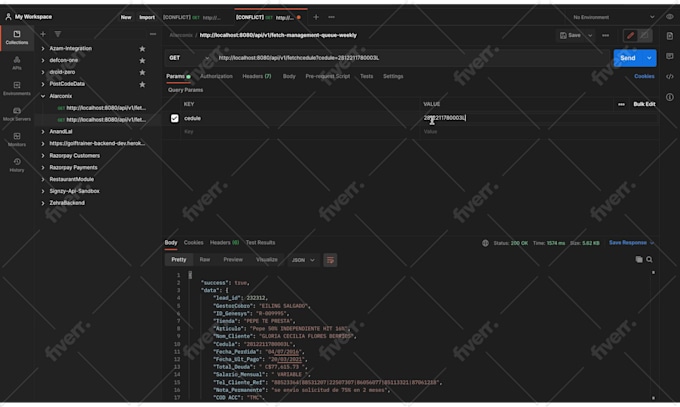Open the tab bar three-dot options menu

pyautogui.click(x=331, y=17)
